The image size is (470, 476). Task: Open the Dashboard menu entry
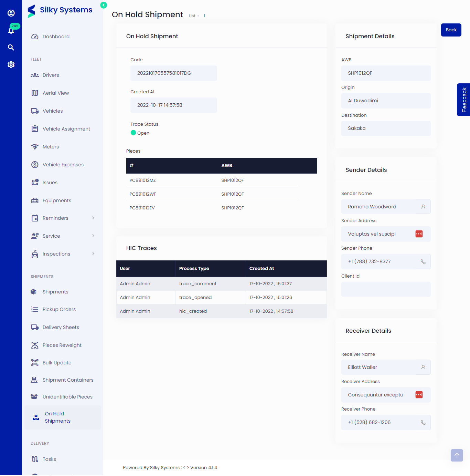pyautogui.click(x=56, y=36)
